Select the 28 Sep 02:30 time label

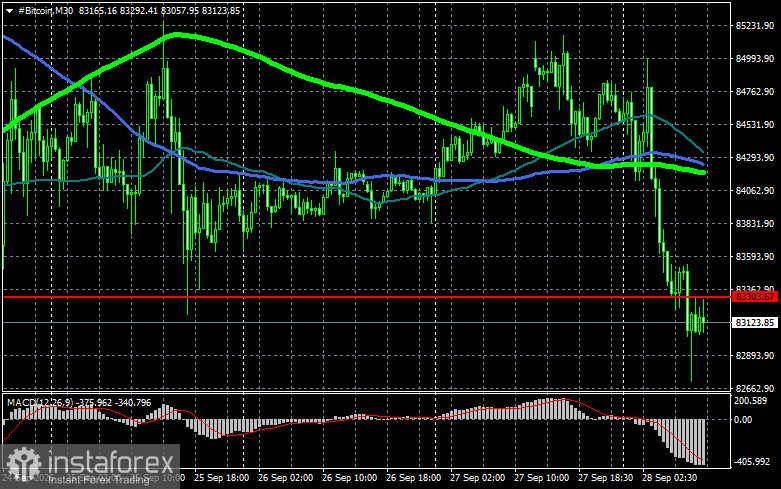point(669,478)
